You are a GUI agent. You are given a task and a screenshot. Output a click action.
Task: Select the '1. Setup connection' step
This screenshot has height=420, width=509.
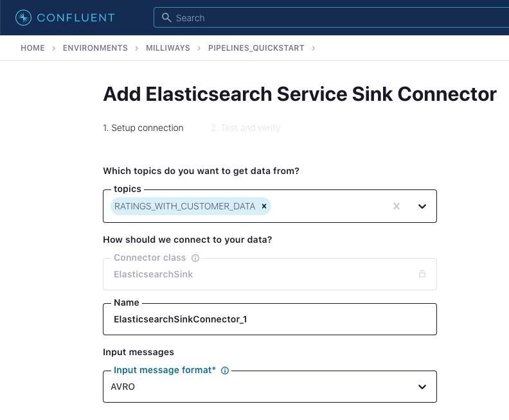click(x=143, y=128)
